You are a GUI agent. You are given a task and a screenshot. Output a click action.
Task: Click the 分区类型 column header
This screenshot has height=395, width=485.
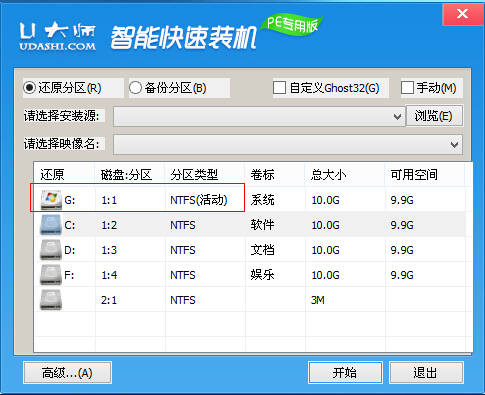click(194, 175)
